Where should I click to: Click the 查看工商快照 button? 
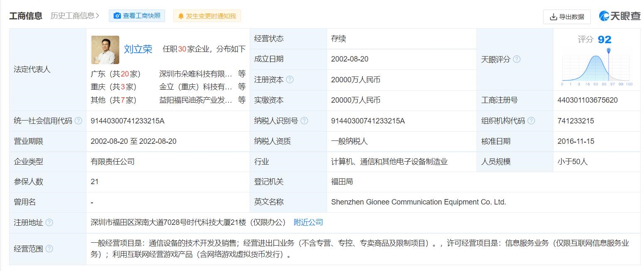coord(137,16)
